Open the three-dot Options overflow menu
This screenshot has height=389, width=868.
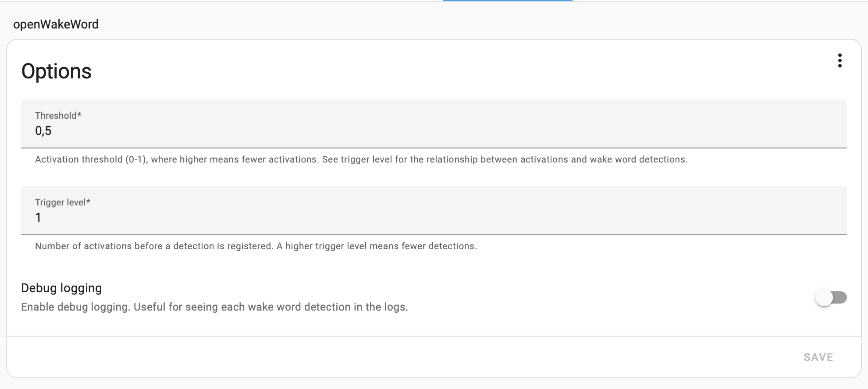coord(840,60)
